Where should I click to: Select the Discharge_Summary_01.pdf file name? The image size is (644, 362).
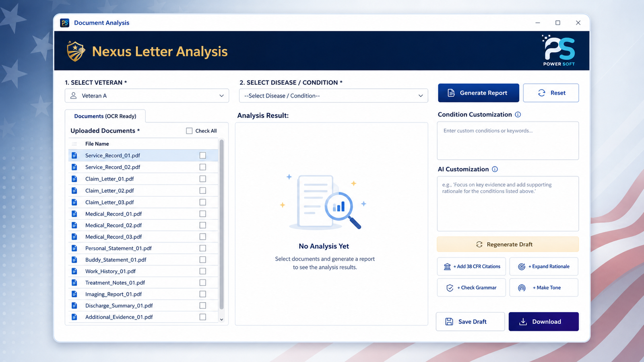click(x=119, y=306)
